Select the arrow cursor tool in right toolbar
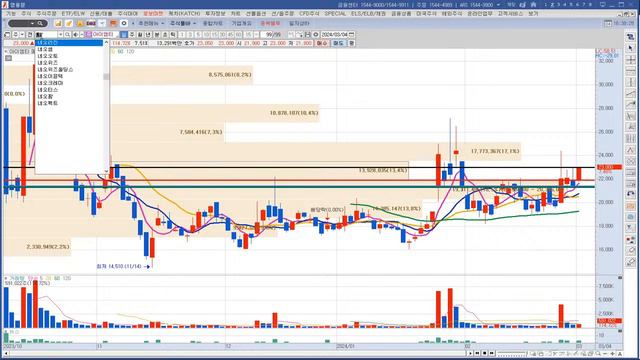 pyautogui.click(x=631, y=48)
